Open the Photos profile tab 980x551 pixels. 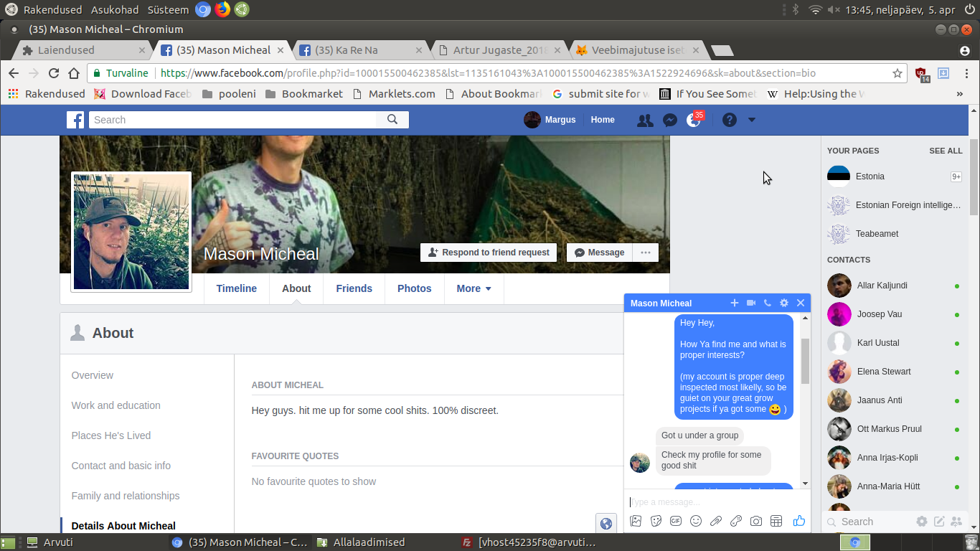tap(415, 288)
